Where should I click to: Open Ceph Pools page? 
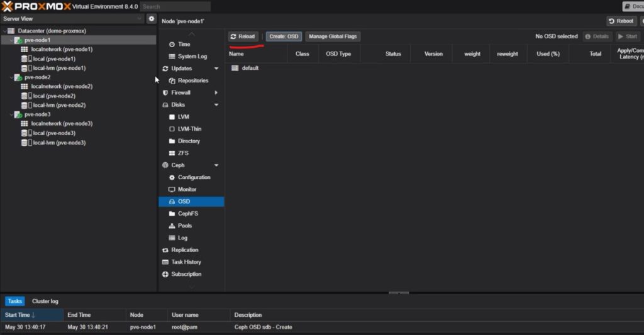tap(184, 226)
